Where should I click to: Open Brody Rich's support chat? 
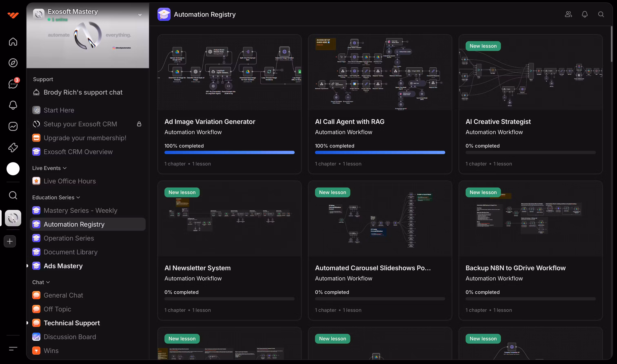[x=83, y=92]
